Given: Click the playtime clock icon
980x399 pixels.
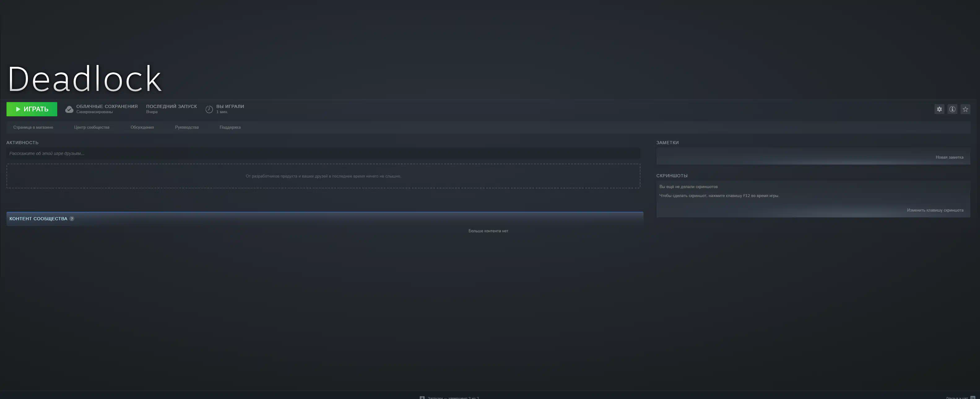Looking at the screenshot, I should click(209, 109).
